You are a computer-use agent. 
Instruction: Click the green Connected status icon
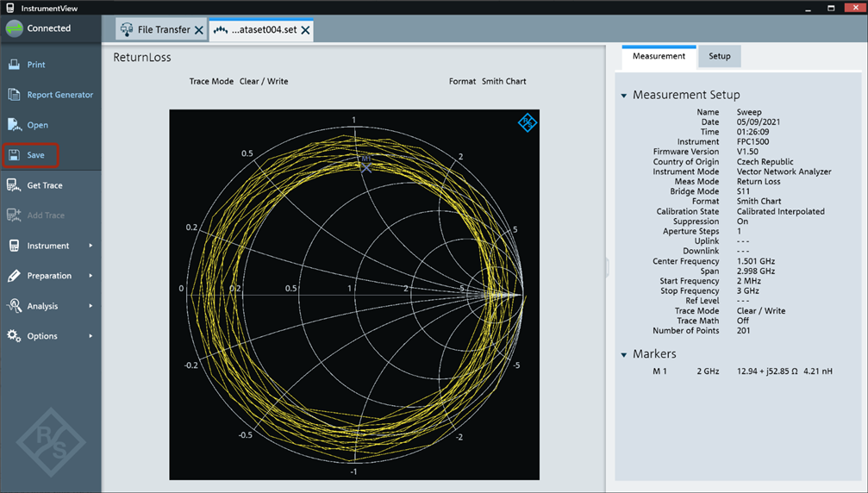[14, 28]
